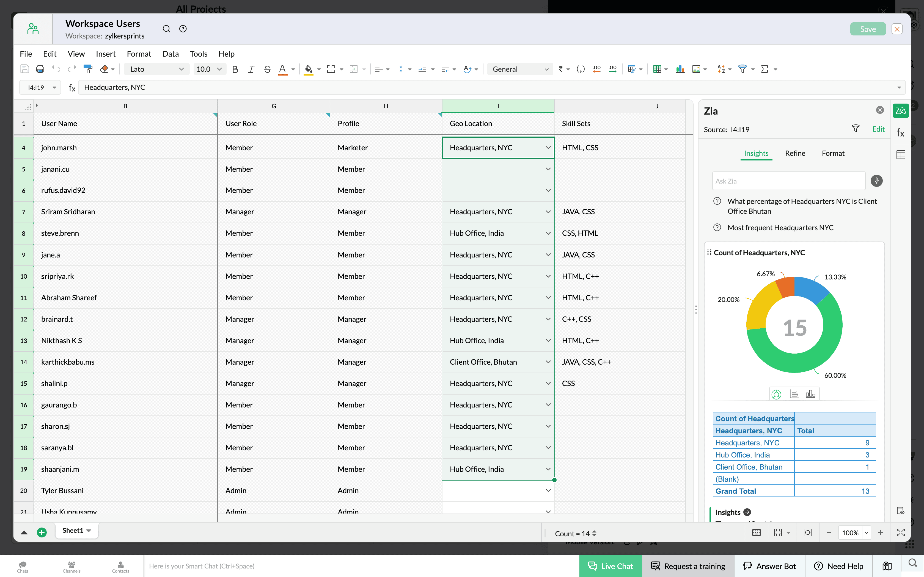Click the green Save button
Viewport: 924px width, 577px height.
868,29
